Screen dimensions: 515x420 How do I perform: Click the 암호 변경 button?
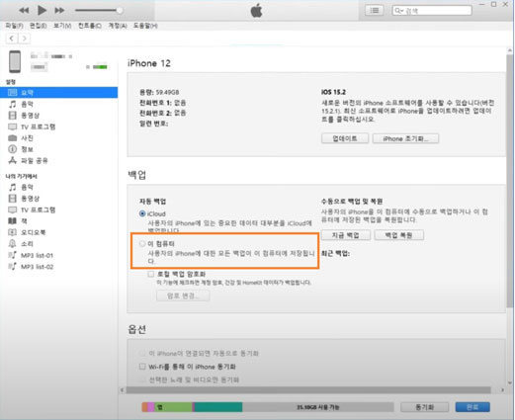(183, 295)
